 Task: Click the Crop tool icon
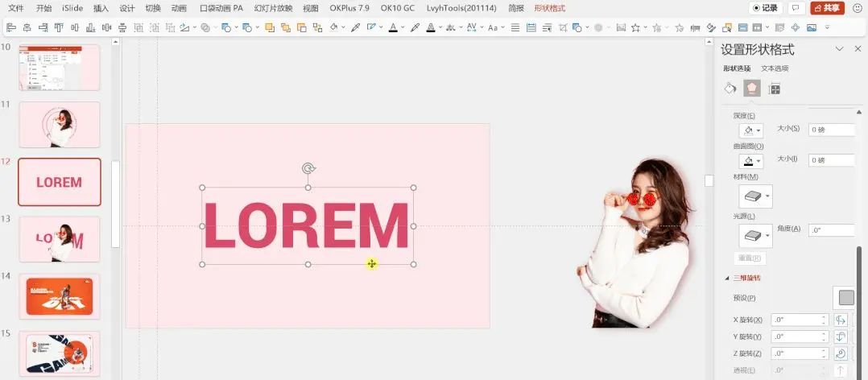click(563, 27)
